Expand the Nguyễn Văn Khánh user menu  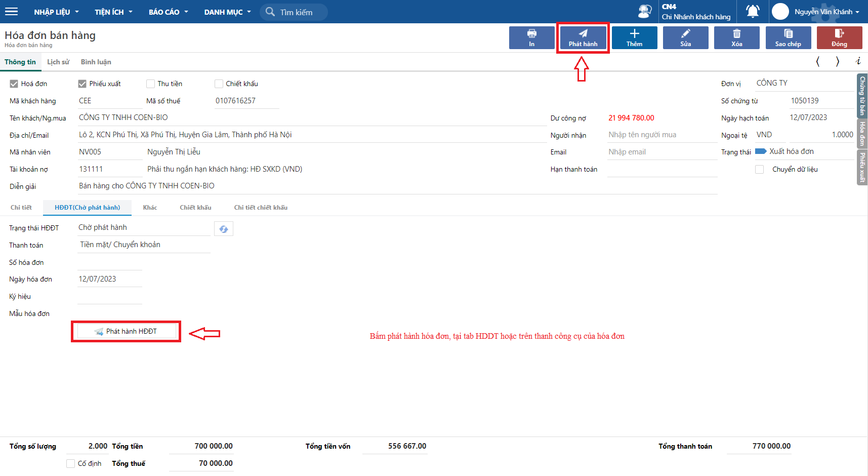[826, 12]
